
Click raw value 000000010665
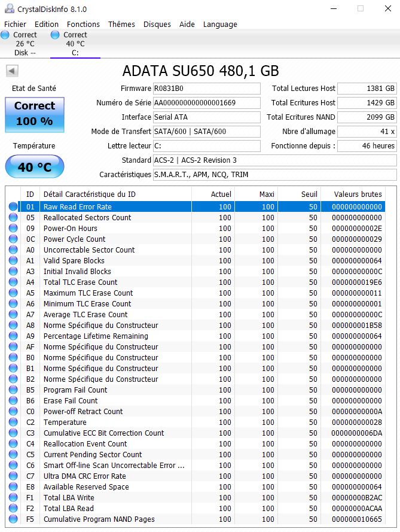tap(356, 519)
